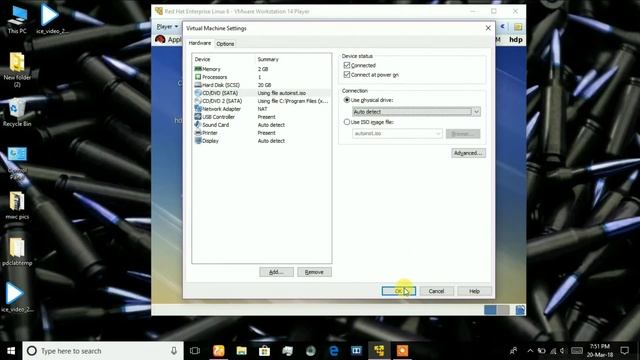Confirm settings with OK button
640x360 pixels.
pyautogui.click(x=399, y=291)
